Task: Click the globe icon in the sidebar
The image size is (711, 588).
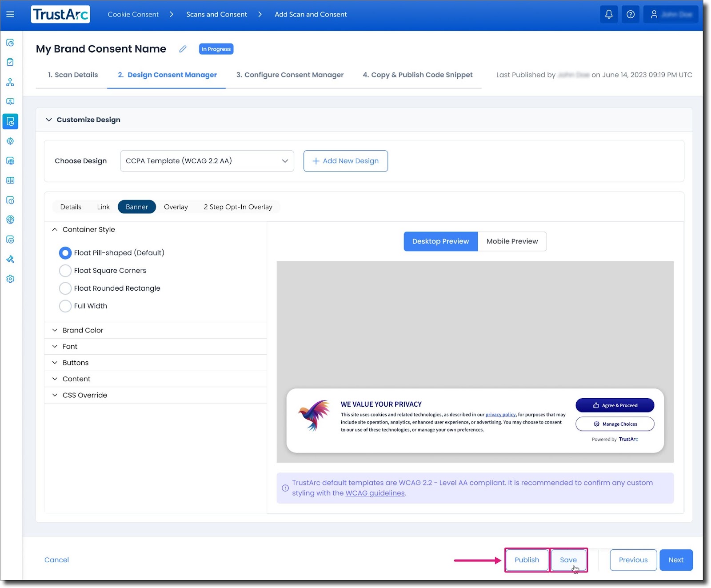Action: click(x=10, y=161)
